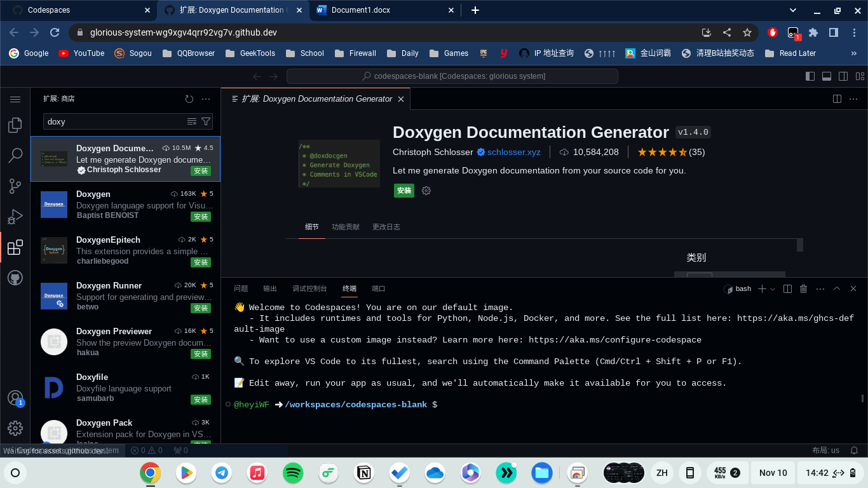This screenshot has width=868, height=488.
Task: Open Chrome side panel
Action: [x=834, y=32]
